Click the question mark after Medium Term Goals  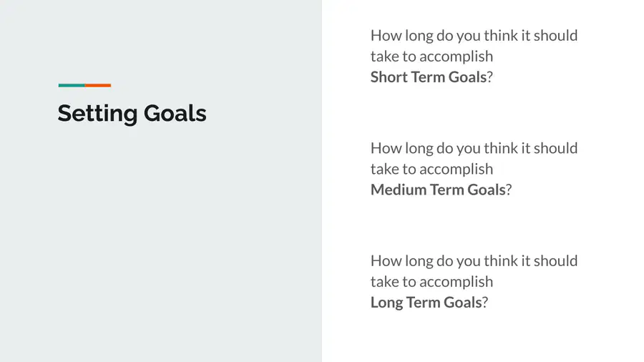(x=509, y=190)
